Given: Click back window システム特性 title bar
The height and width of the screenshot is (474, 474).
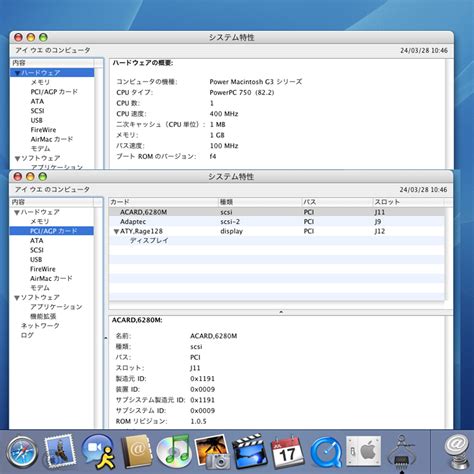Looking at the screenshot, I should pyautogui.click(x=232, y=37).
